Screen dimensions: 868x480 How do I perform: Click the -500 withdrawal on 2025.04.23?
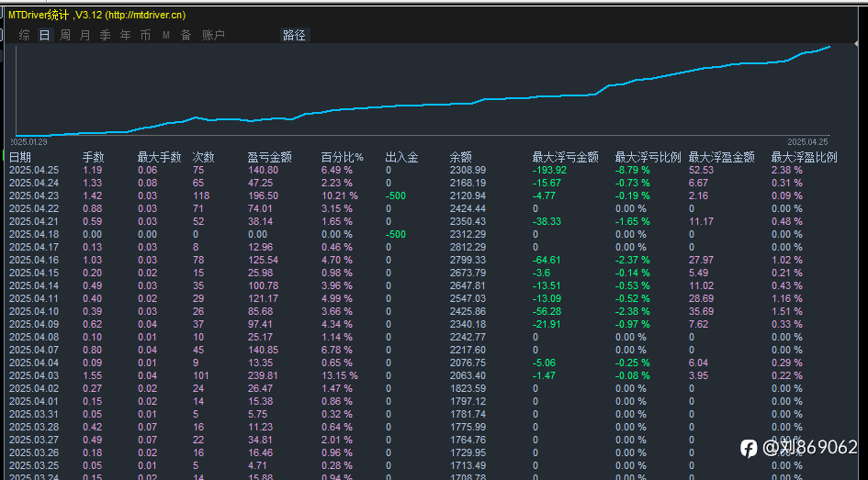396,195
